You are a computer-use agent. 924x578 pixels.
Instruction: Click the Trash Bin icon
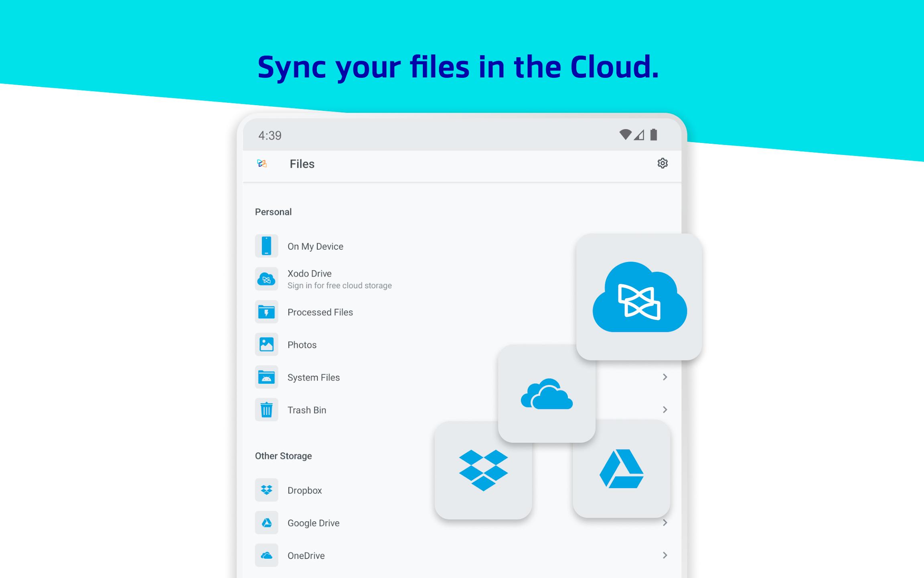click(266, 409)
